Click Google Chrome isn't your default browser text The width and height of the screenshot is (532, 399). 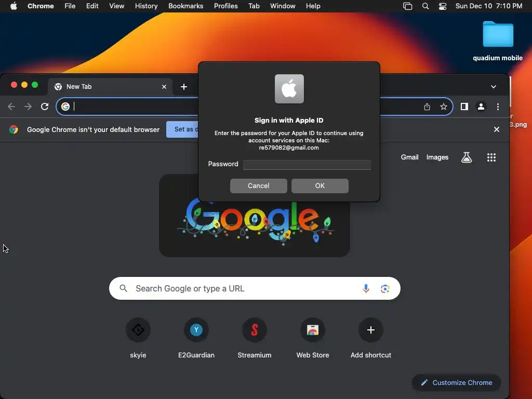click(94, 129)
